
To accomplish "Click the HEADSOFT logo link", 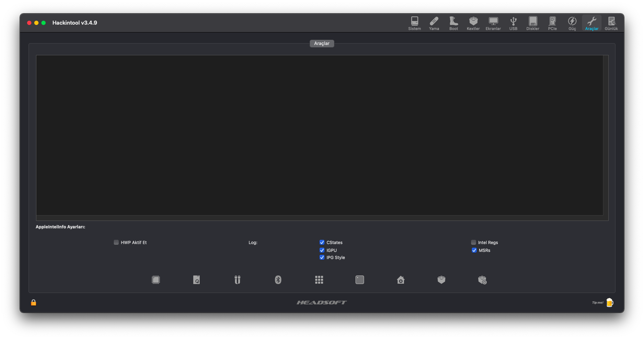I will [322, 303].
